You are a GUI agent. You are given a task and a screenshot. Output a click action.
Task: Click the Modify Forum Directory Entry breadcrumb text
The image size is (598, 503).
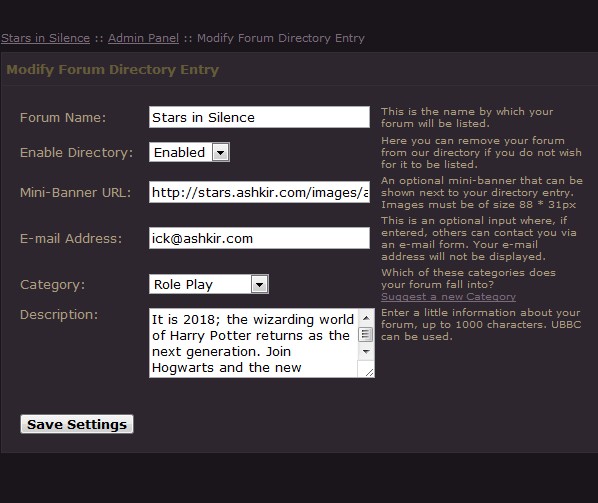281,38
